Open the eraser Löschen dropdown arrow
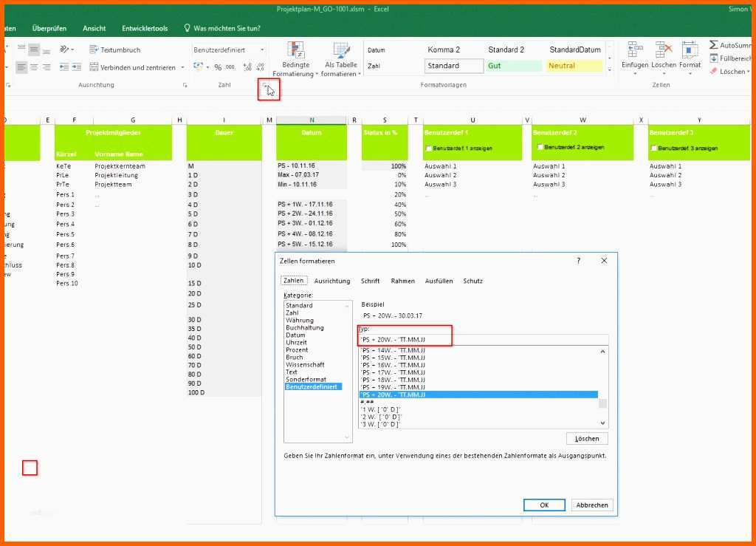This screenshot has width=756, height=546. tap(749, 72)
